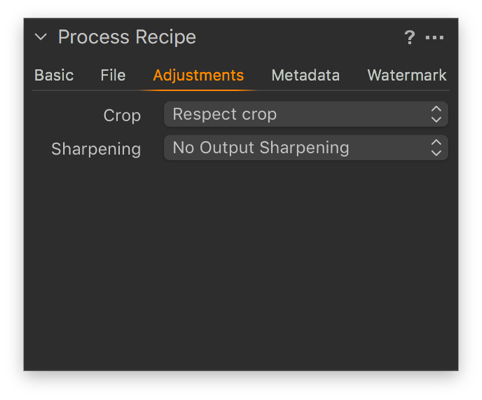482x400 pixels.
Task: Open the No Output Sharpening dropdown
Action: (x=306, y=148)
